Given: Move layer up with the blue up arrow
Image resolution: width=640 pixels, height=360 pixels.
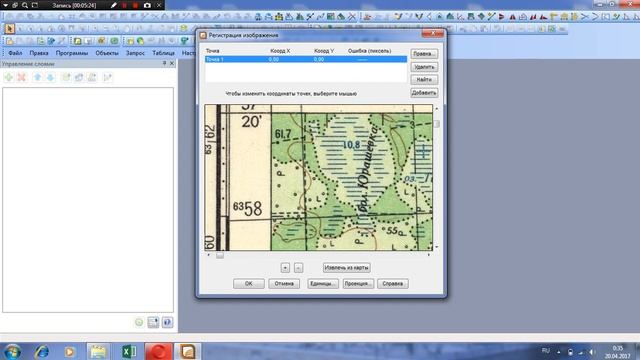Looking at the screenshot, I should coord(38,77).
